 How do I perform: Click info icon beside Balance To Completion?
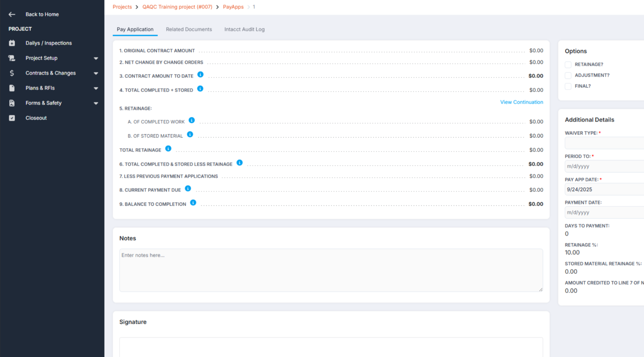pyautogui.click(x=193, y=203)
